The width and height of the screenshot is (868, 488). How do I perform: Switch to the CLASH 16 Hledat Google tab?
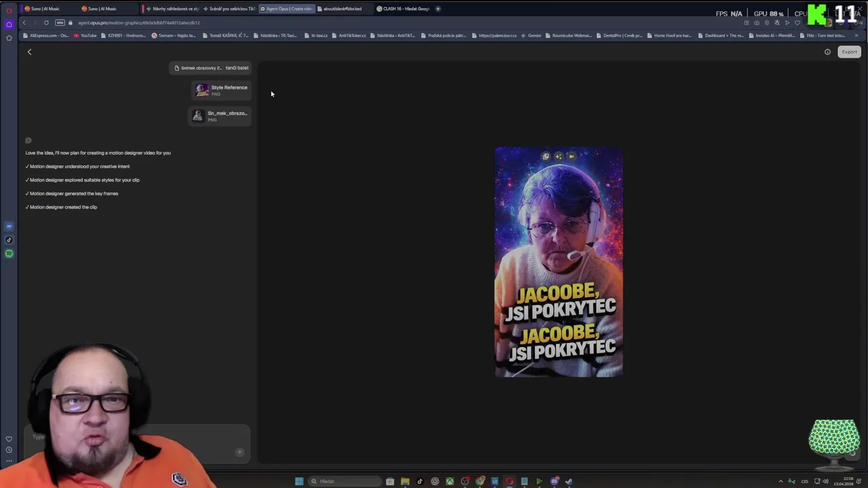point(403,9)
